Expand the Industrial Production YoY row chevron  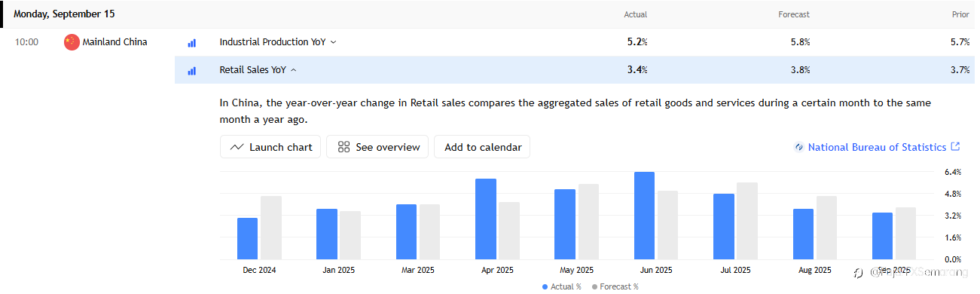pyautogui.click(x=333, y=42)
